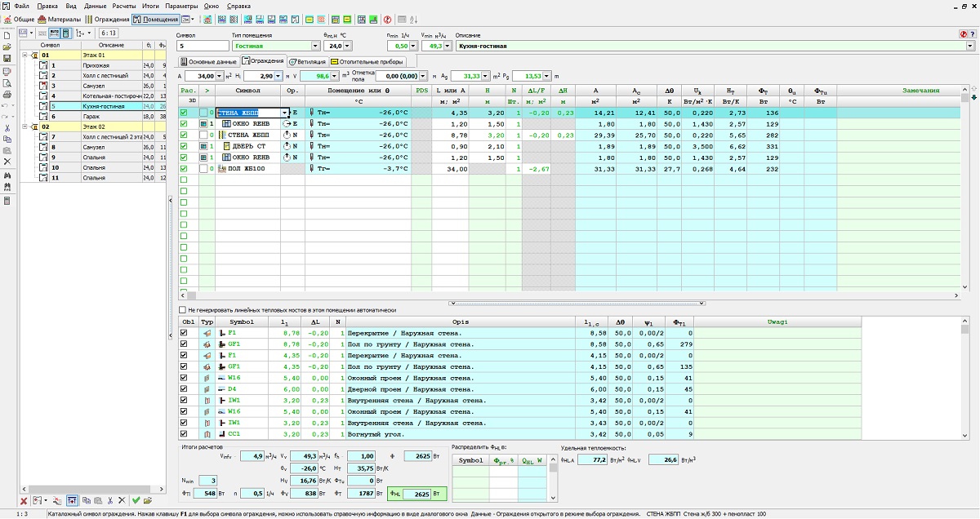Uncheck the ПОЛ ЖБ100 row checkbox

click(184, 169)
